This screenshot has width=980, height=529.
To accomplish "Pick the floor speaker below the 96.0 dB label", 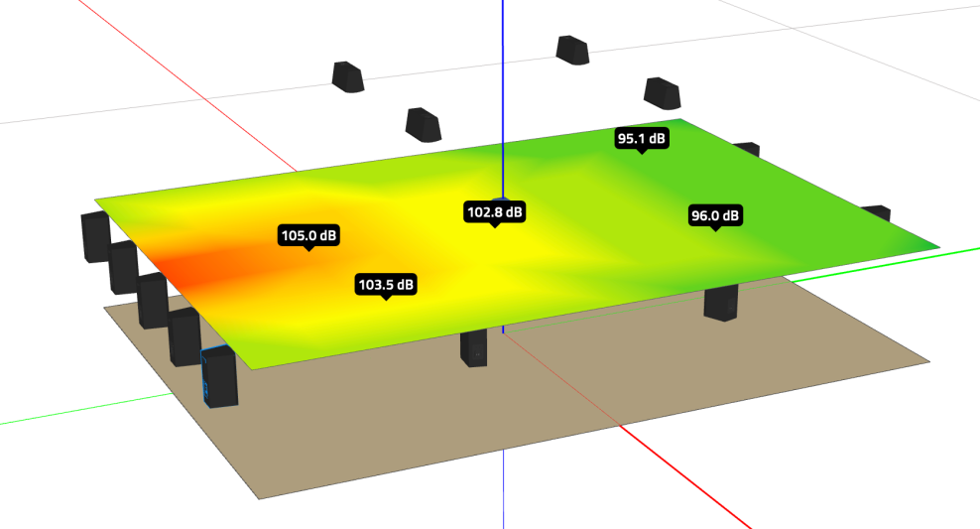I will tap(721, 304).
